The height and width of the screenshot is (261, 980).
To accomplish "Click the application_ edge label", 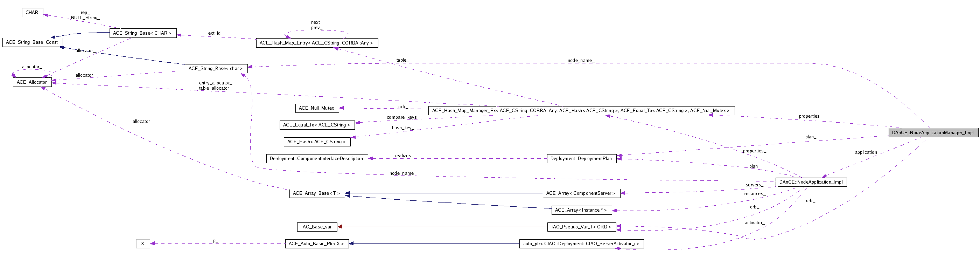I will click(x=867, y=152).
